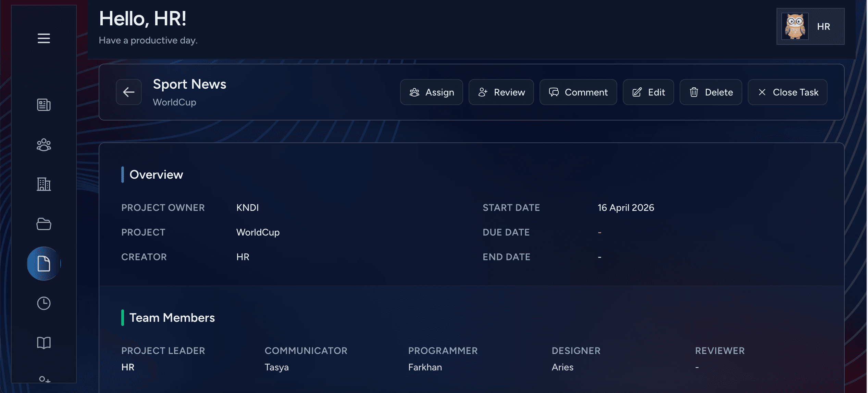The width and height of the screenshot is (868, 393).
Task: Open the HR user profile label
Action: (x=823, y=26)
